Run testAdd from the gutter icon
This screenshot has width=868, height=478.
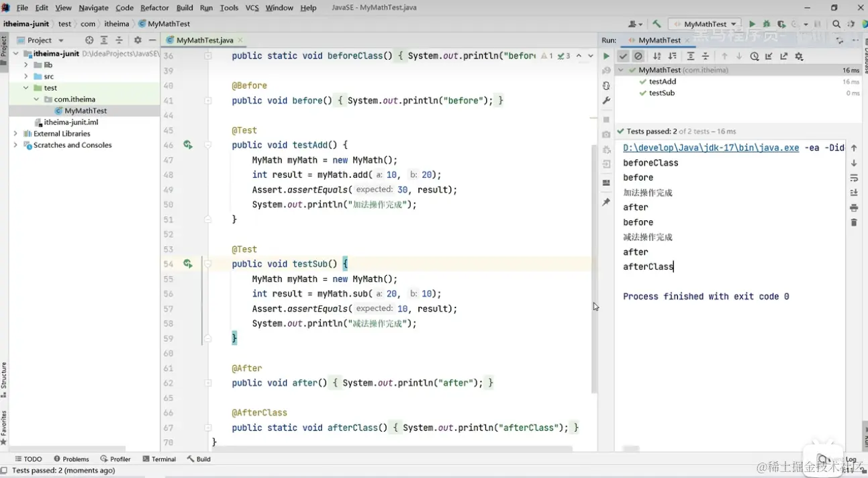pyautogui.click(x=188, y=145)
